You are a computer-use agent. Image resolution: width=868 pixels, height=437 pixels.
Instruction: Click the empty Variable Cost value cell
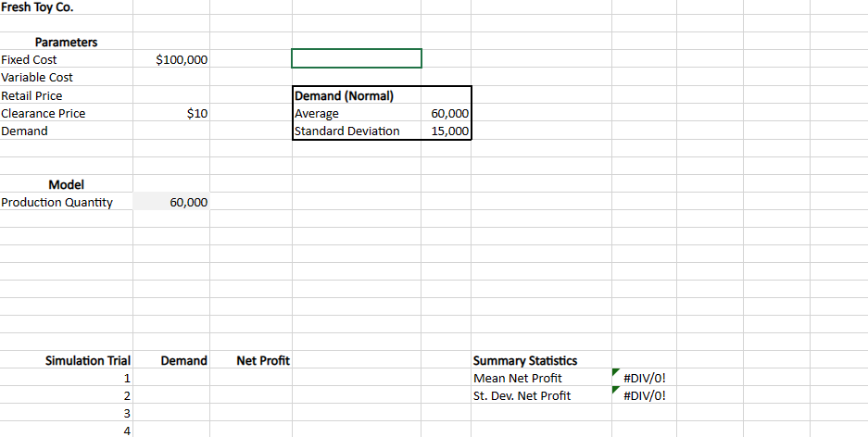tap(171, 77)
